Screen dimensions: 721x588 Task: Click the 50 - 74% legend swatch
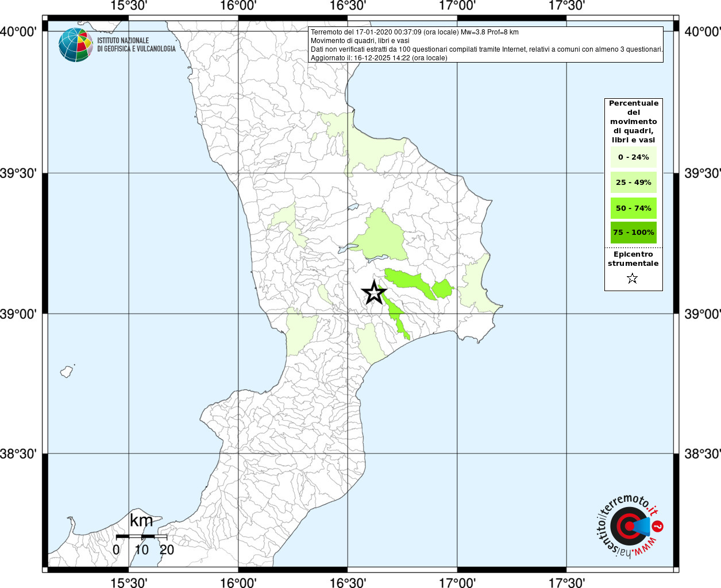point(633,208)
